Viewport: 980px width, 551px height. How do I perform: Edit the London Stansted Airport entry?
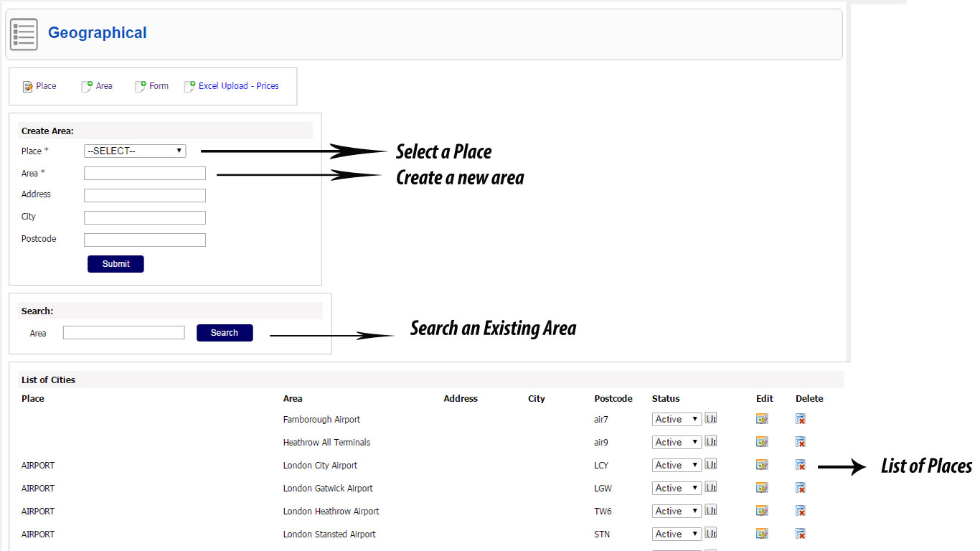tap(762, 534)
